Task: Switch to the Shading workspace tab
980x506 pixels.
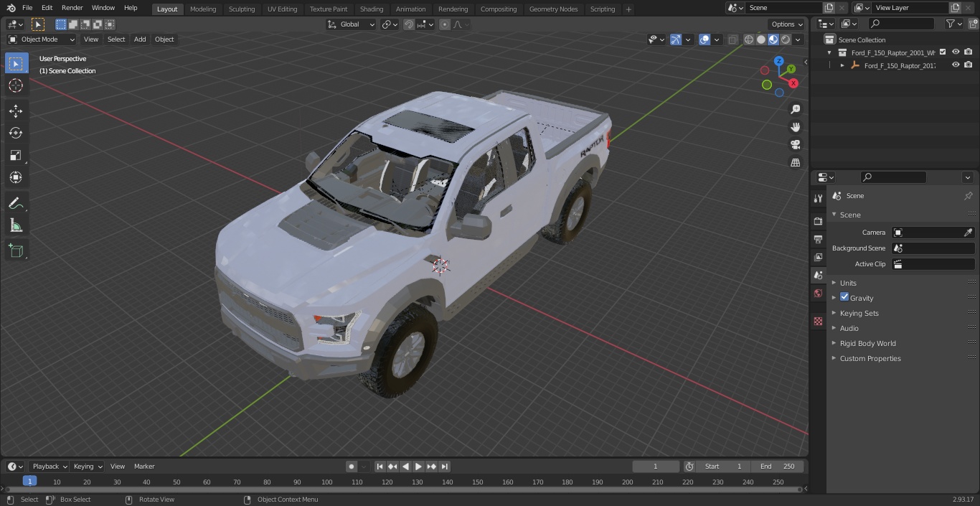Action: [x=372, y=9]
